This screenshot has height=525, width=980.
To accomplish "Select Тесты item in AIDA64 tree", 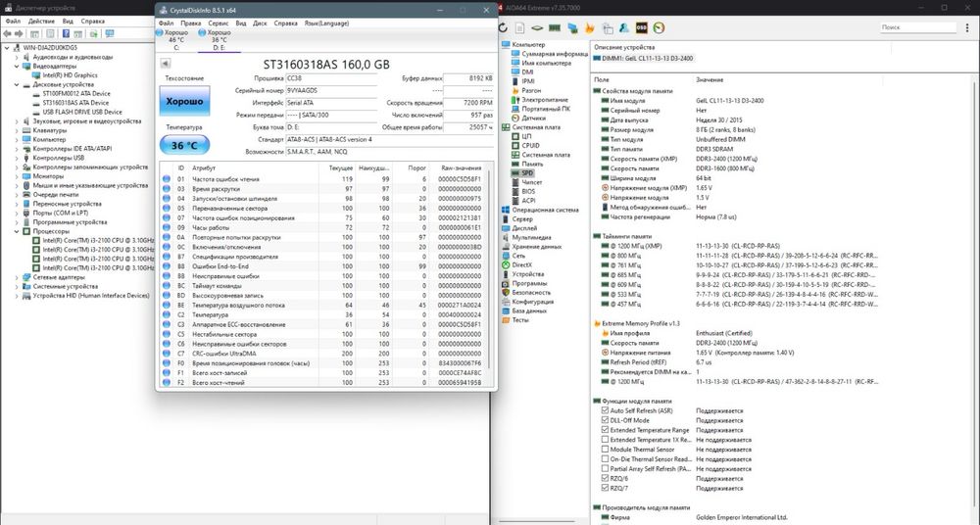I will [x=520, y=320].
